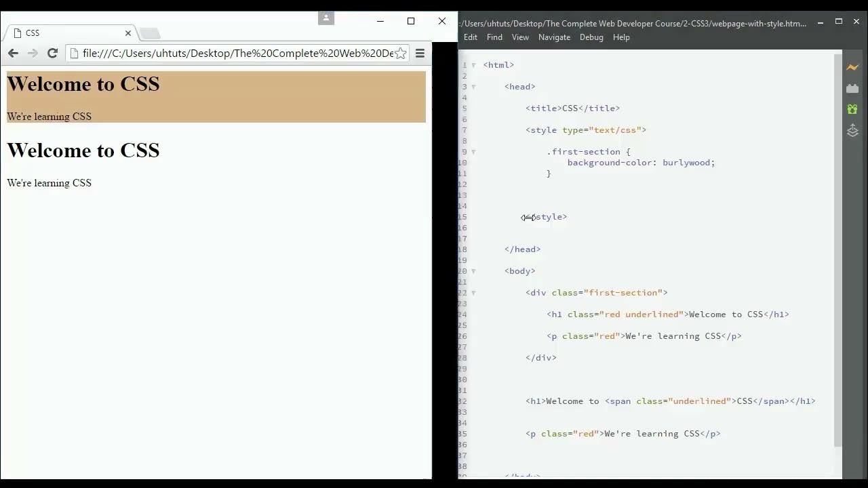Image resolution: width=868 pixels, height=488 pixels.
Task: Click We're learning CSS inside the burlywood box
Action: click(x=49, y=117)
